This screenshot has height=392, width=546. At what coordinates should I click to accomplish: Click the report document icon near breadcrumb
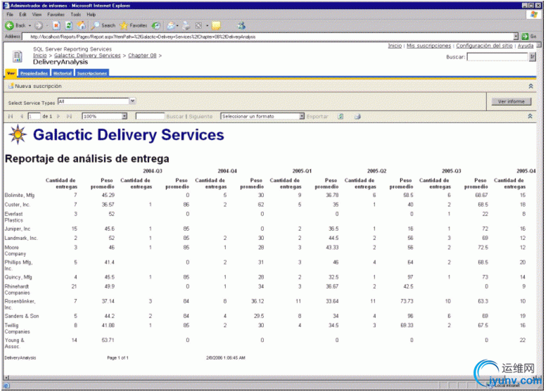coord(17,56)
